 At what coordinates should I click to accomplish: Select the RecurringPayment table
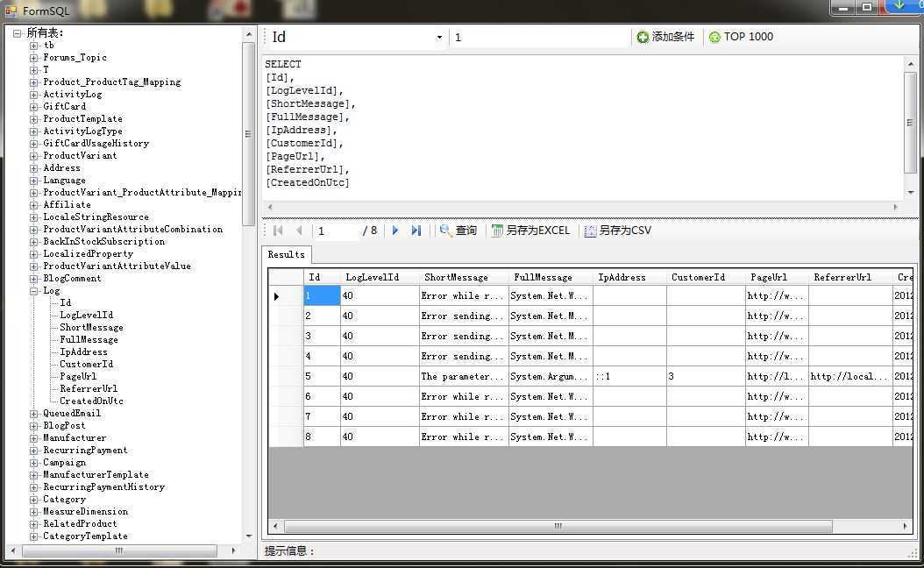[85, 451]
